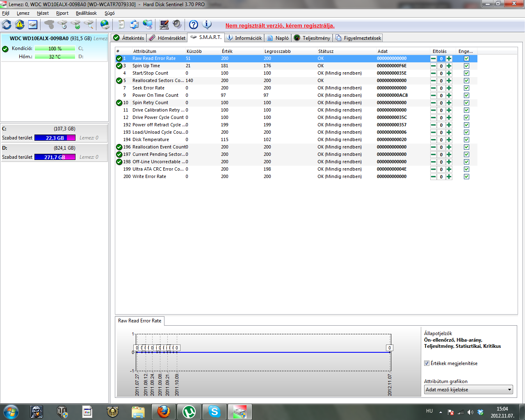Uncheck enable box for Start/Stop Count
Screen dimensions: 525x420
[466, 73]
